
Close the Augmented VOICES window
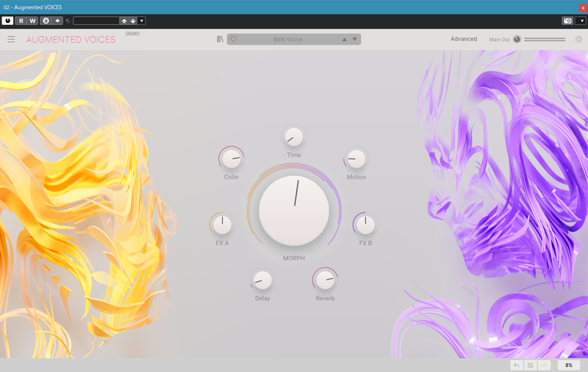click(583, 7)
